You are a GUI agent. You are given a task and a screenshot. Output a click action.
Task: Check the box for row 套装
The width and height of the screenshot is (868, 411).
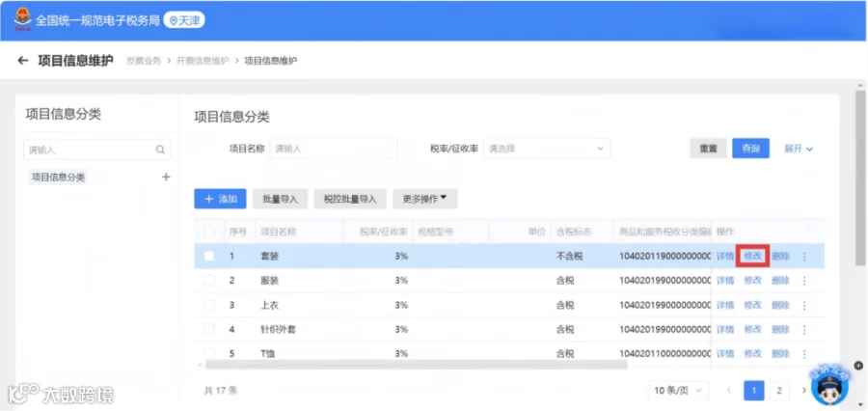pyautogui.click(x=208, y=257)
